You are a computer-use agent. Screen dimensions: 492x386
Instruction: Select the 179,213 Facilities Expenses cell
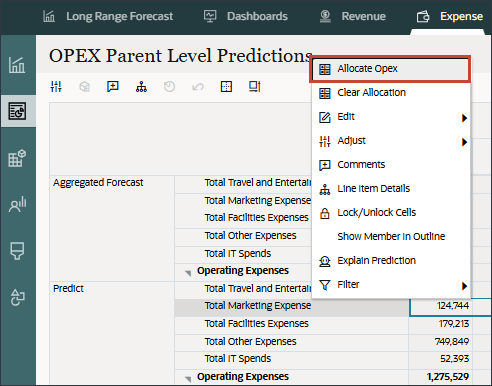point(441,324)
